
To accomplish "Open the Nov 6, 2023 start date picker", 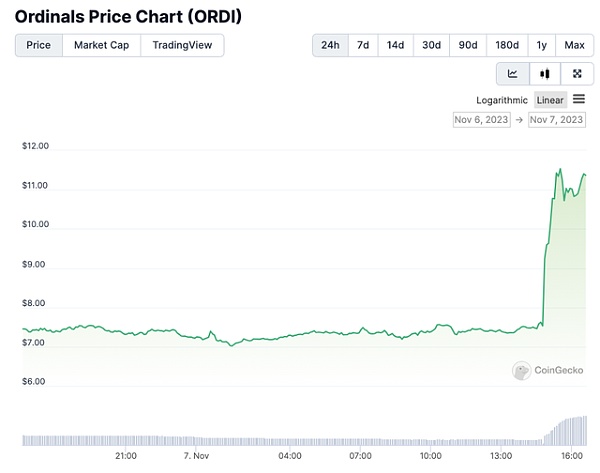I will point(481,120).
